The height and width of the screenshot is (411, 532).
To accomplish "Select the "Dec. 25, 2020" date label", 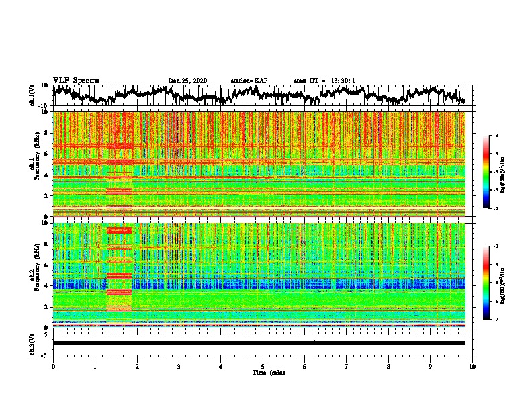I will (x=187, y=81).
